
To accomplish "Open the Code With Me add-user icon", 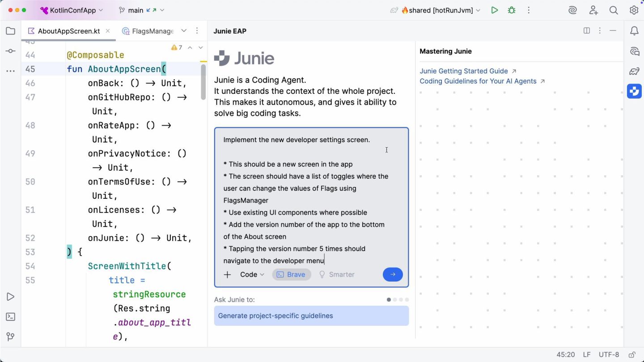I will tap(593, 10).
